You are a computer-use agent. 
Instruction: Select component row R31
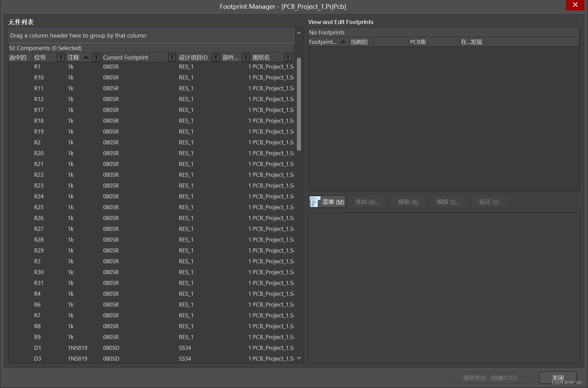point(151,283)
